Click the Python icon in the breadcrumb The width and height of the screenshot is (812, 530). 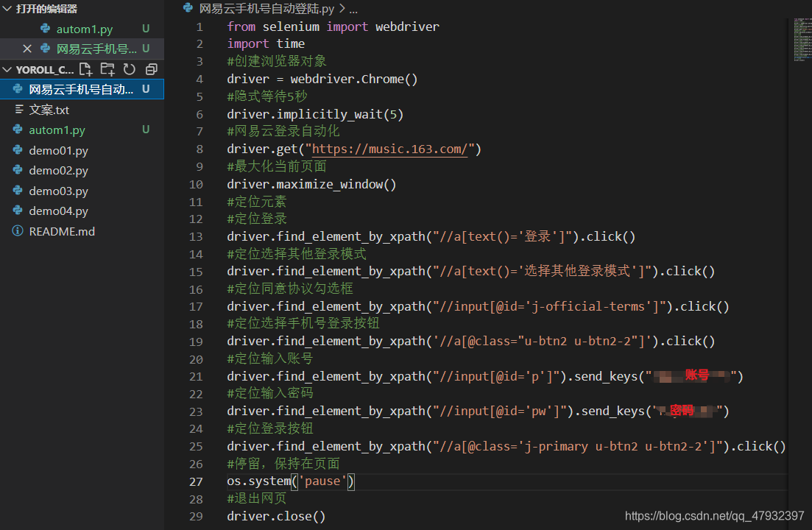coord(188,8)
